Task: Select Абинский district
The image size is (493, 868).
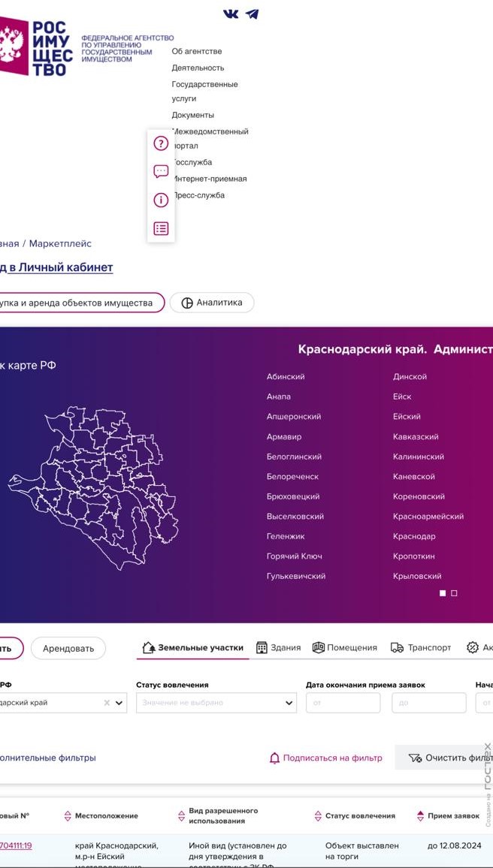Action: click(x=286, y=377)
